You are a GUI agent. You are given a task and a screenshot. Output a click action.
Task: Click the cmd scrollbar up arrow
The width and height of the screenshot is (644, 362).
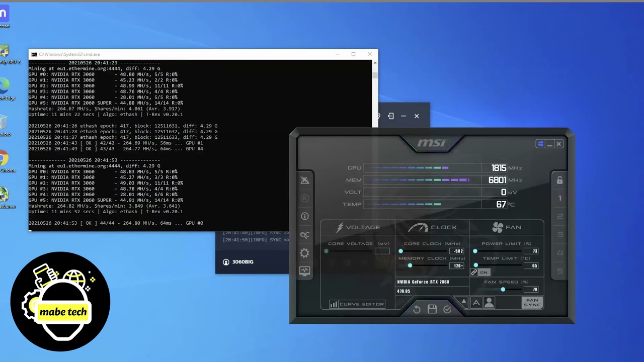374,63
